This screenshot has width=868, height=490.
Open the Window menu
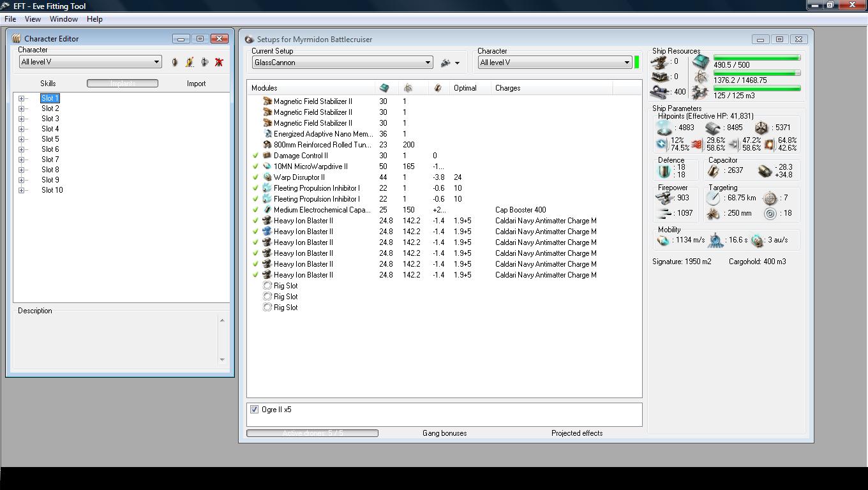coord(64,19)
